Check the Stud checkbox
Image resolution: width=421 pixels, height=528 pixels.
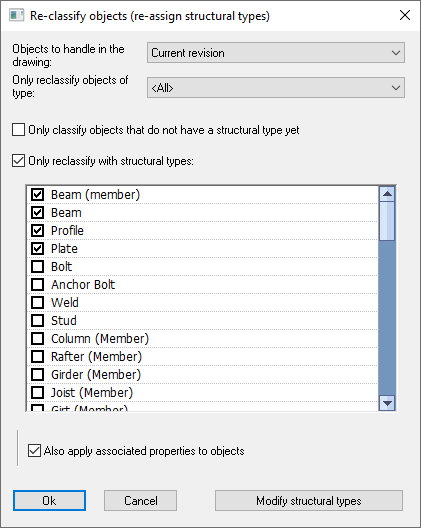tap(37, 321)
